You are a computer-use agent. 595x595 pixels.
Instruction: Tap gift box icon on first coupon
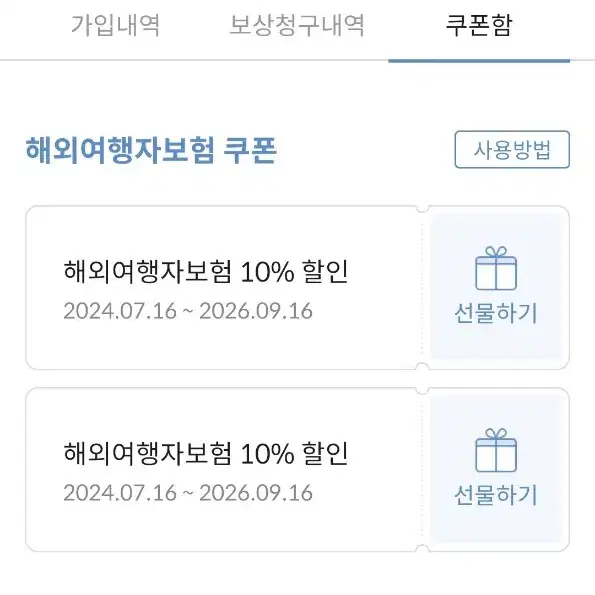(x=496, y=268)
